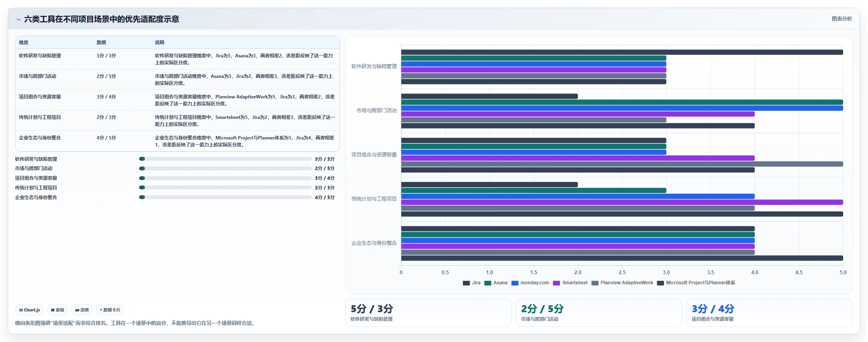This screenshot has width=868, height=342.
Task: Toggle Microsoft Project与Planner体系 legend entry
Action: pyautogui.click(x=696, y=283)
